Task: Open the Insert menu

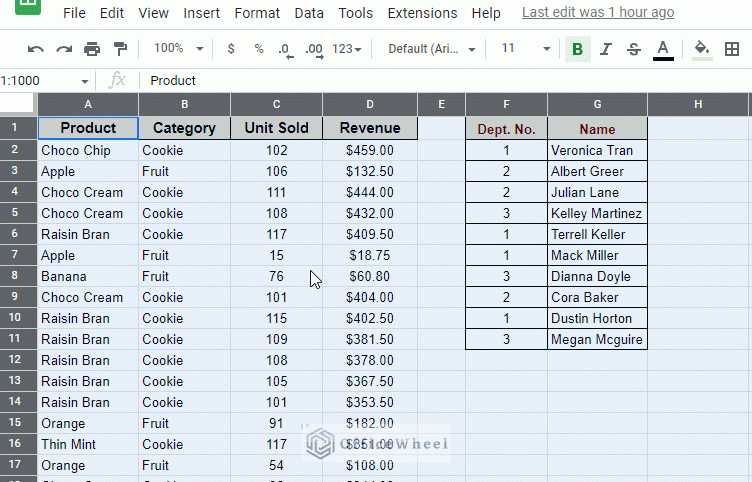Action: [201, 13]
